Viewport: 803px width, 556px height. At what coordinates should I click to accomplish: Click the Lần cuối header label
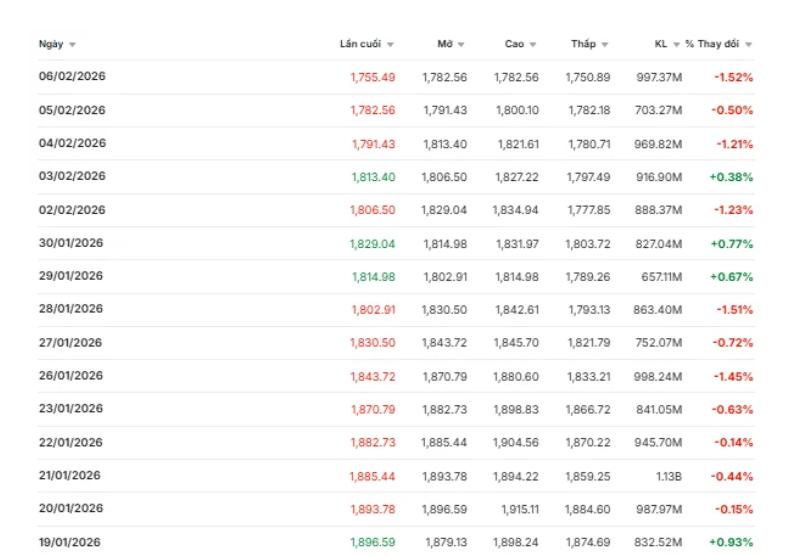click(x=361, y=44)
